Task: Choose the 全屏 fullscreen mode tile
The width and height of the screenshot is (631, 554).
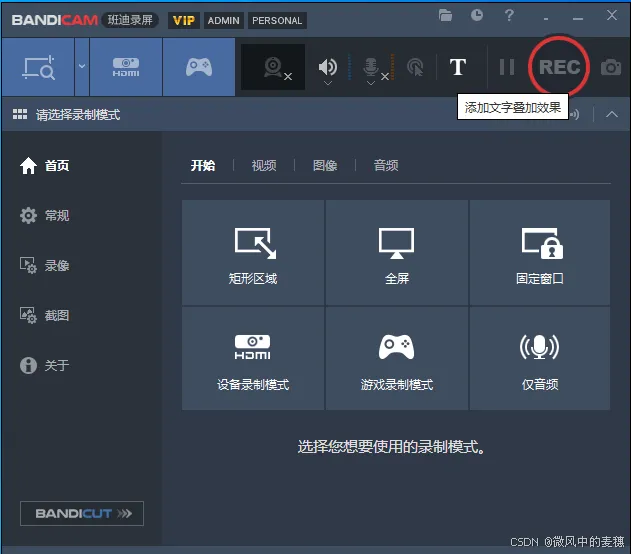Action: coord(396,252)
